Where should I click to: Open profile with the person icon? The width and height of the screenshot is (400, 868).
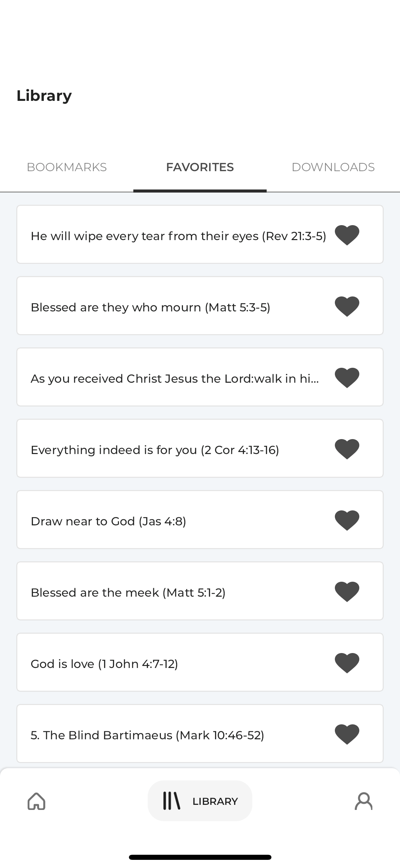pyautogui.click(x=363, y=801)
